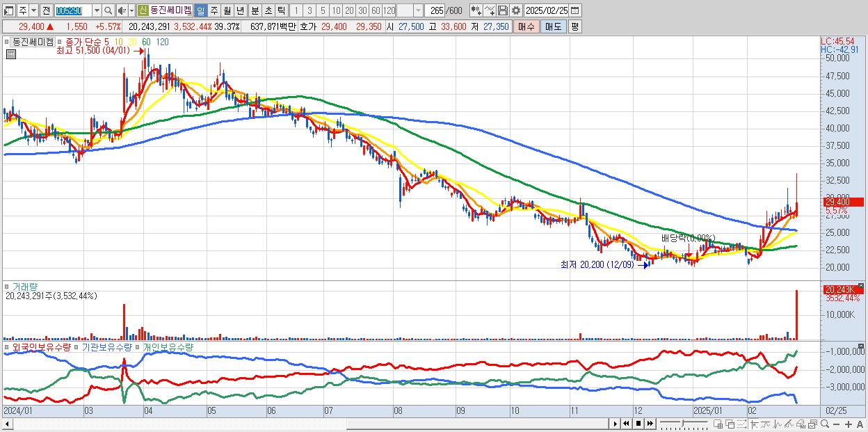Toggle 기관보유수량 indicator legend box
Viewport: 868px width, 432px height.
point(77,346)
